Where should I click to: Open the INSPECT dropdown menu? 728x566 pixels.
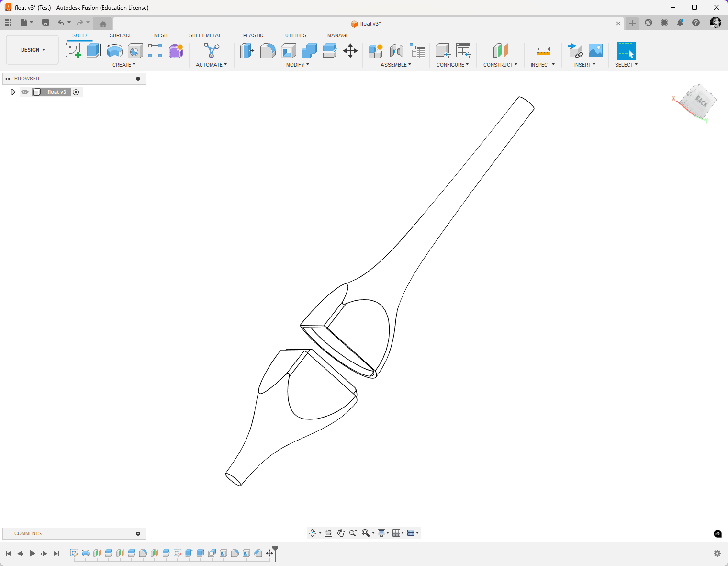tap(543, 65)
